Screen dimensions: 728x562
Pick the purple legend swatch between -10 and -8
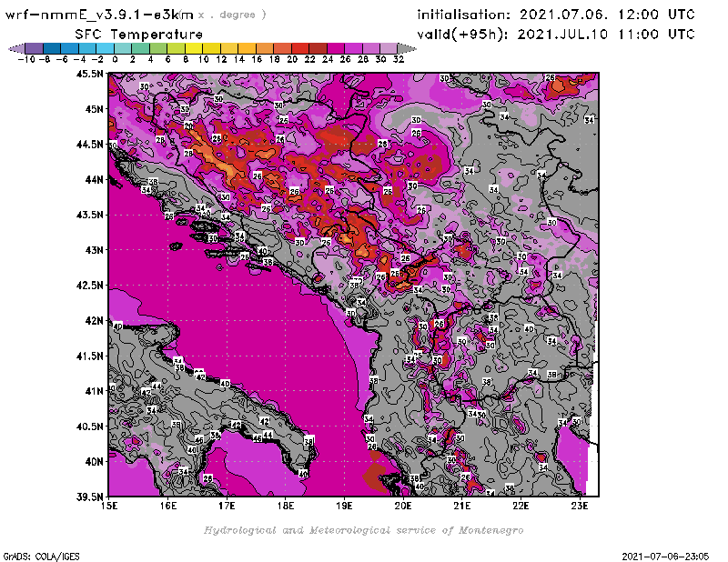click(35, 48)
